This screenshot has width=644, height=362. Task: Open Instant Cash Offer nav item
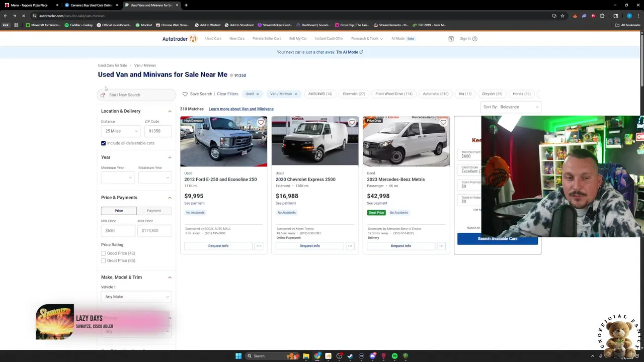coord(329,39)
